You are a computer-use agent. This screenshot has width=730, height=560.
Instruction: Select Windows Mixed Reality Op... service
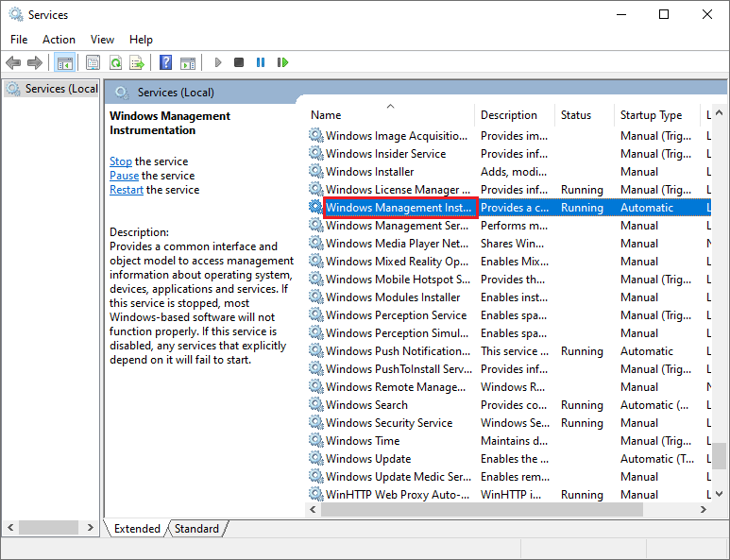(x=398, y=262)
